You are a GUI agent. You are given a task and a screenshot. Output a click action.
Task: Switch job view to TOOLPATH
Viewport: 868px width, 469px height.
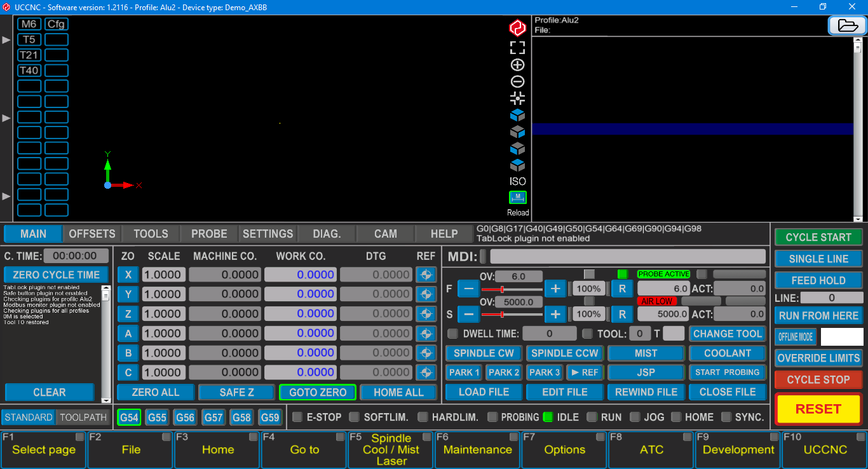[83, 418]
